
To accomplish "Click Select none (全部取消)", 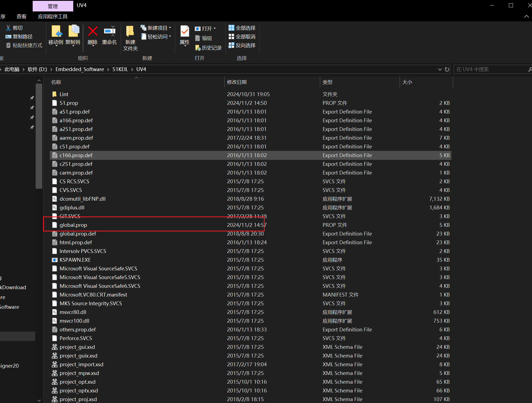I will click(242, 36).
